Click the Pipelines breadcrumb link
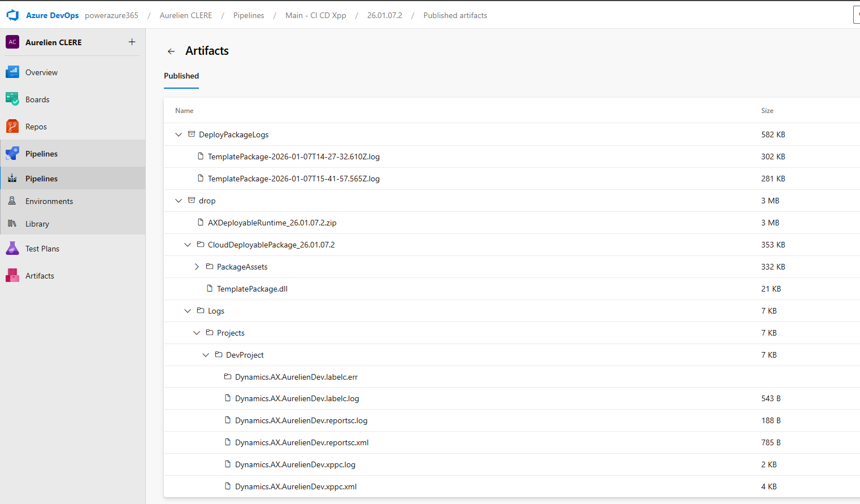Viewport: 860px width, 504px height. point(249,15)
